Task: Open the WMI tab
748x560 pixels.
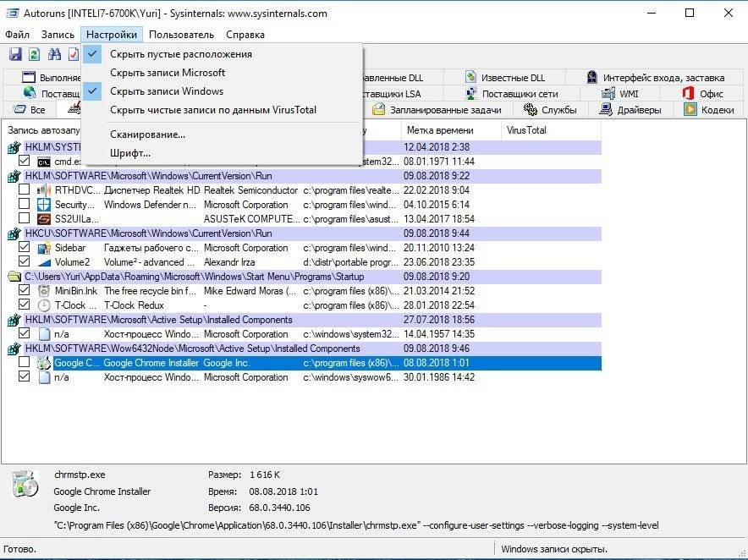Action: (620, 94)
